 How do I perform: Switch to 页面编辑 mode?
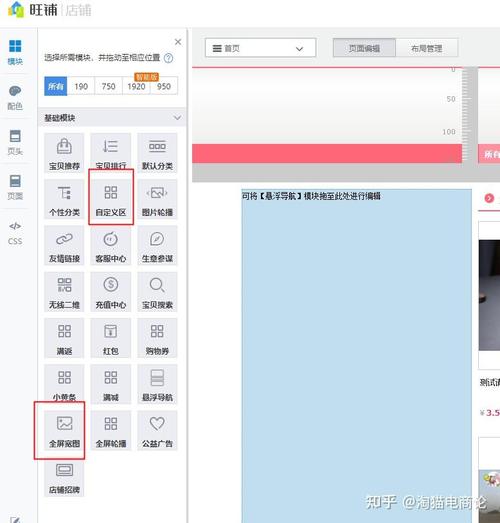[364, 48]
